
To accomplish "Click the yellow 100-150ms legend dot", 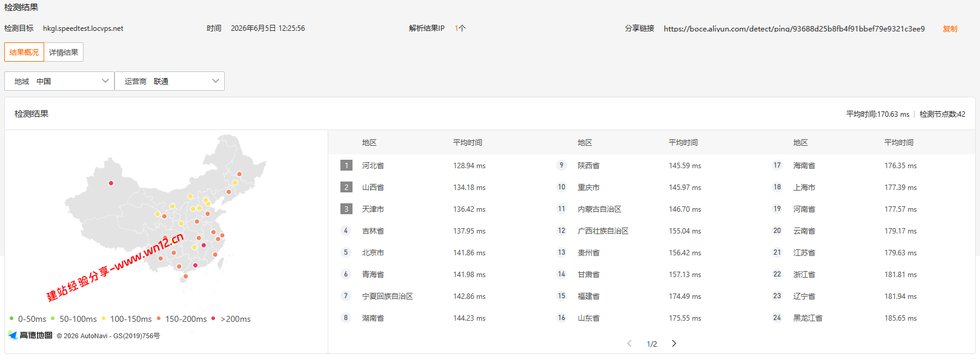I will click(x=104, y=318).
